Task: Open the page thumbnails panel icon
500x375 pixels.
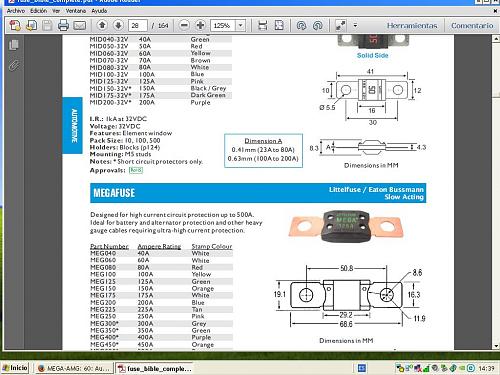Action: [x=14, y=45]
